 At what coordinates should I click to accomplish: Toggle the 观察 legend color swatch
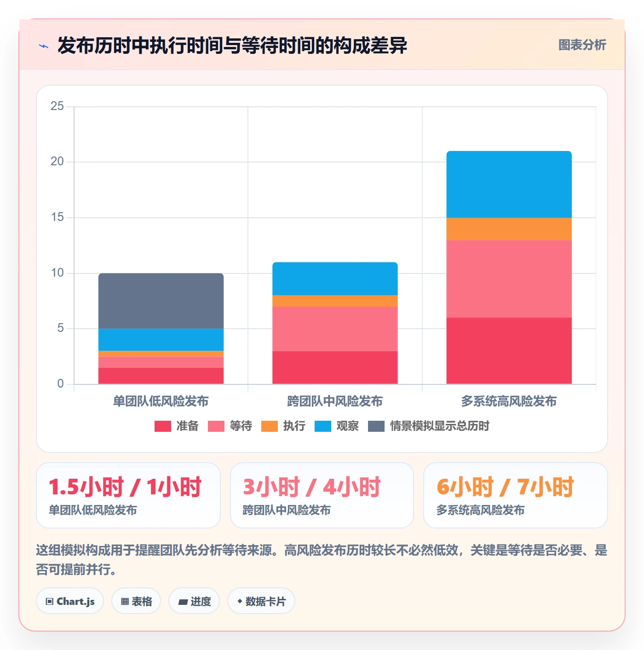[322, 426]
